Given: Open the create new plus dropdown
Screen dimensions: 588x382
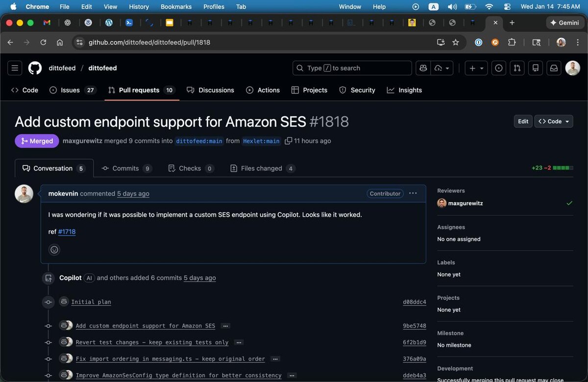Looking at the screenshot, I should [x=476, y=68].
